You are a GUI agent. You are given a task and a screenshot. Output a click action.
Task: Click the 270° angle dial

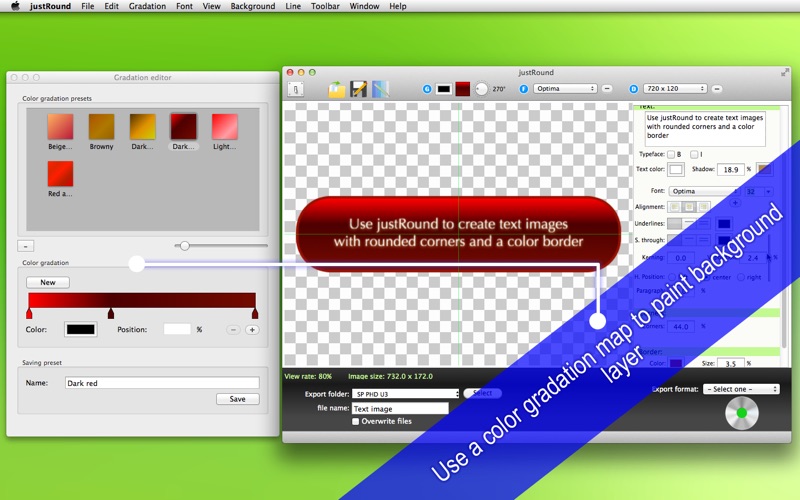click(482, 89)
